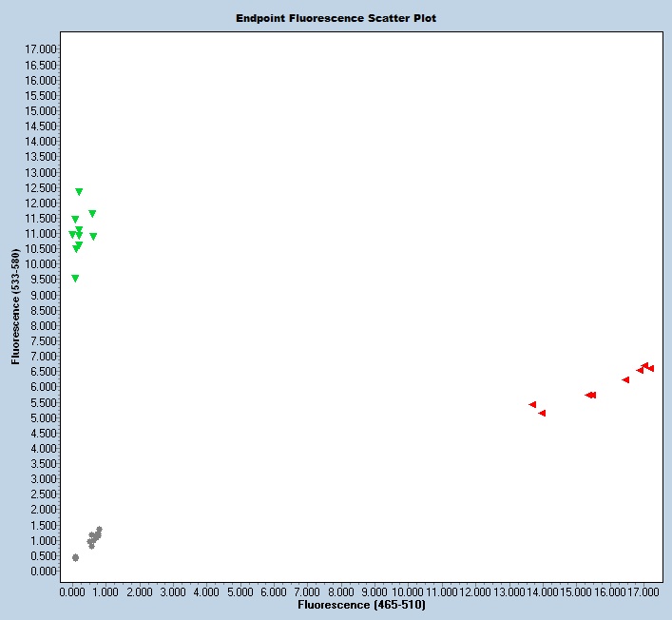Click the x-axis label Fluorescence (465-510)
The image size is (672, 620).
pos(361,605)
